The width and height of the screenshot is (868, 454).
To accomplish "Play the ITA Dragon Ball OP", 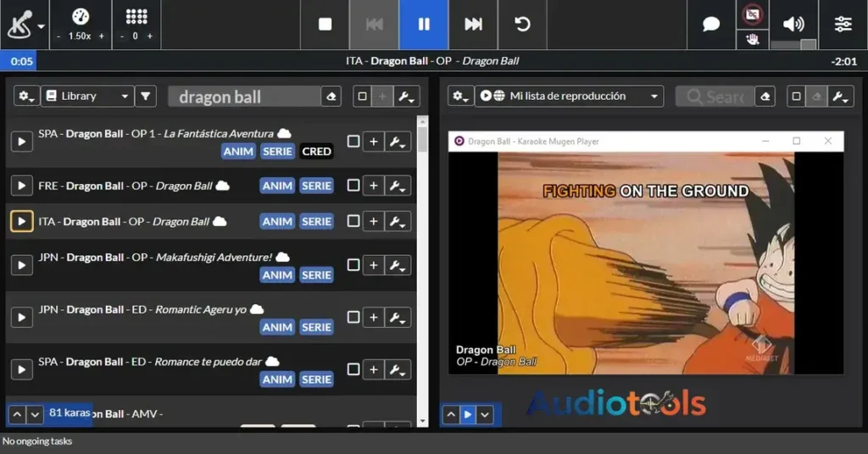I will (x=21, y=222).
